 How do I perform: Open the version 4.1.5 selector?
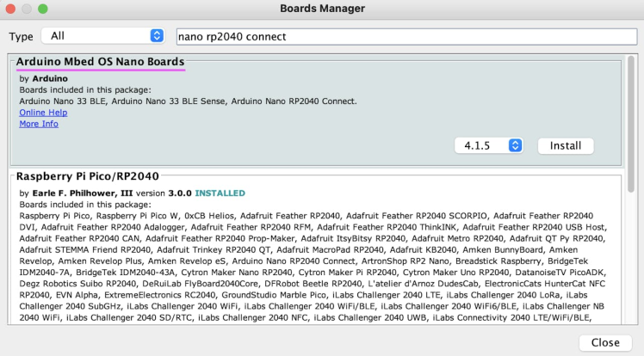click(x=488, y=145)
